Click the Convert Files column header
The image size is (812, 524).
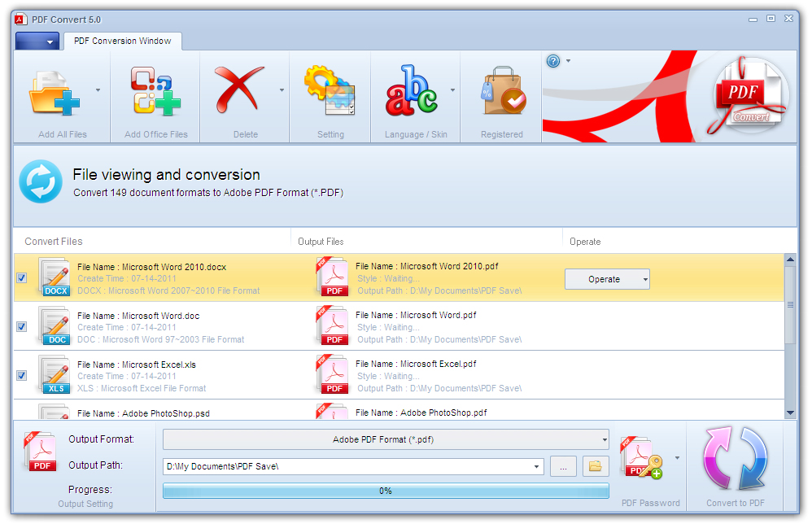54,242
